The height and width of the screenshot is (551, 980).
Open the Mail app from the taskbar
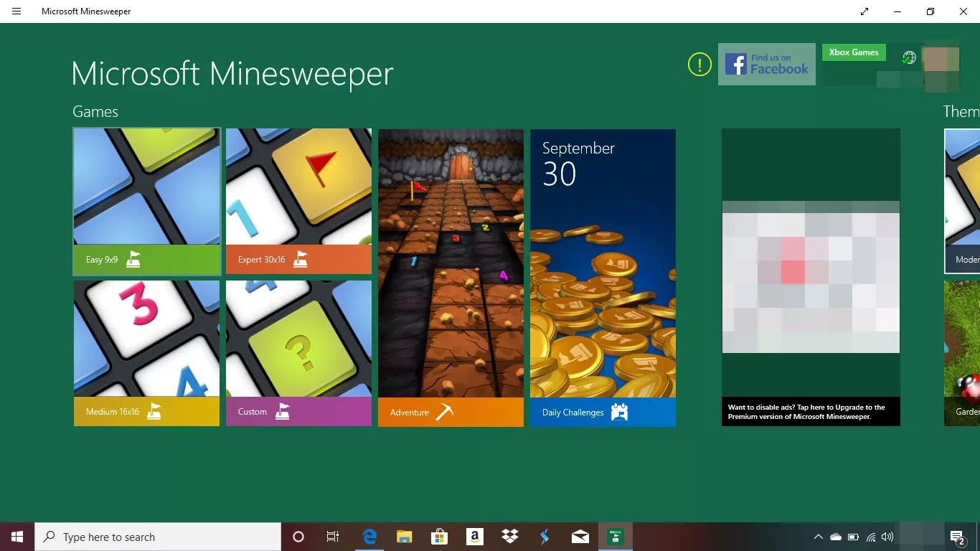pyautogui.click(x=580, y=537)
